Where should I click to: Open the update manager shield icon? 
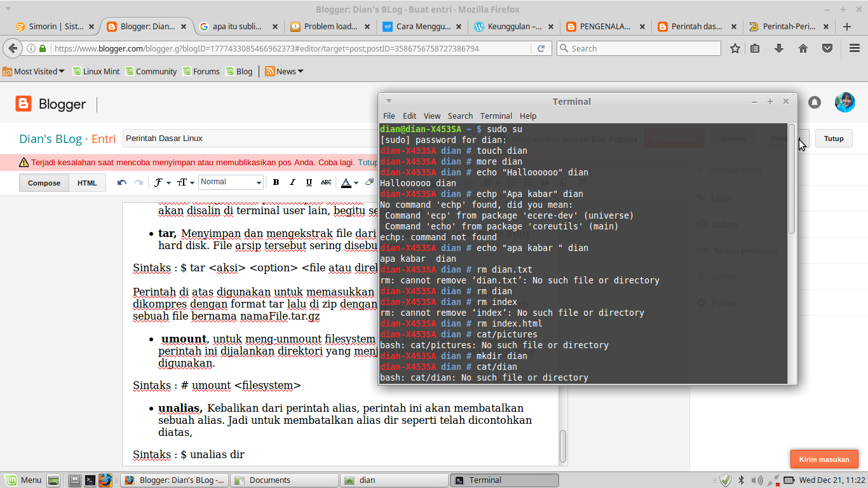click(725, 480)
